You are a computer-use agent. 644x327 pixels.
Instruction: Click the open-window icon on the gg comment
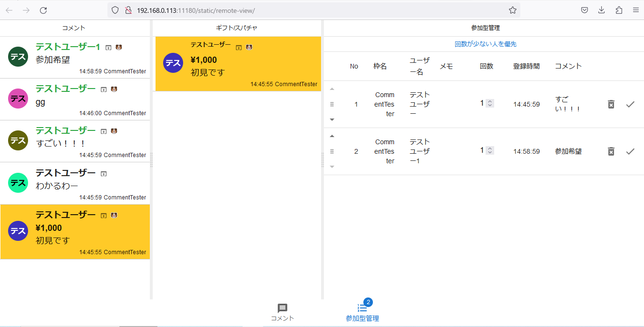[104, 89]
